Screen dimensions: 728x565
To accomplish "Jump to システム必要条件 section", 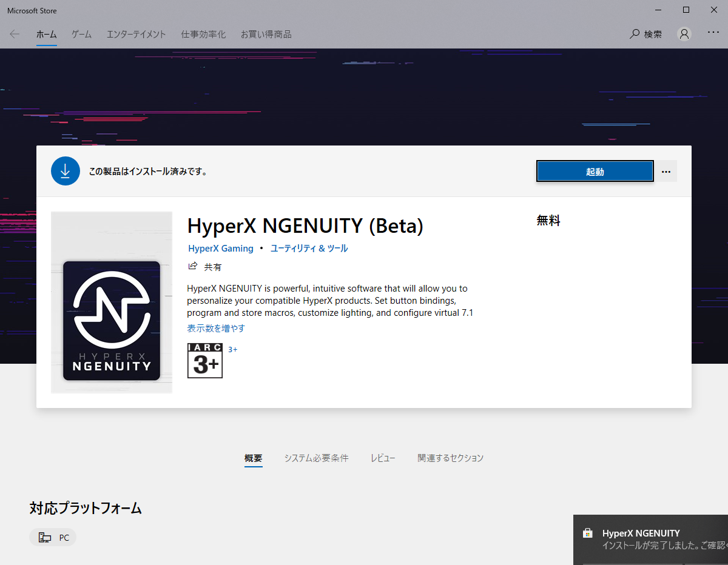I will click(x=316, y=458).
